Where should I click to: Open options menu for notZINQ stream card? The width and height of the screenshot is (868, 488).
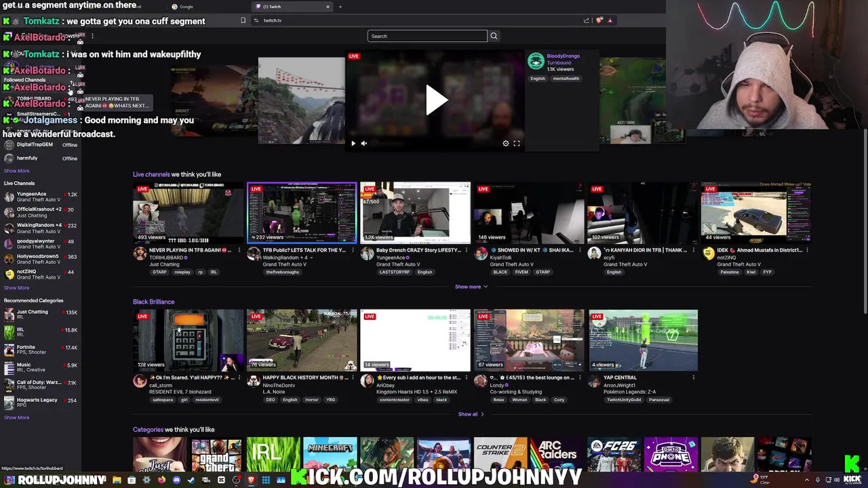808,250
